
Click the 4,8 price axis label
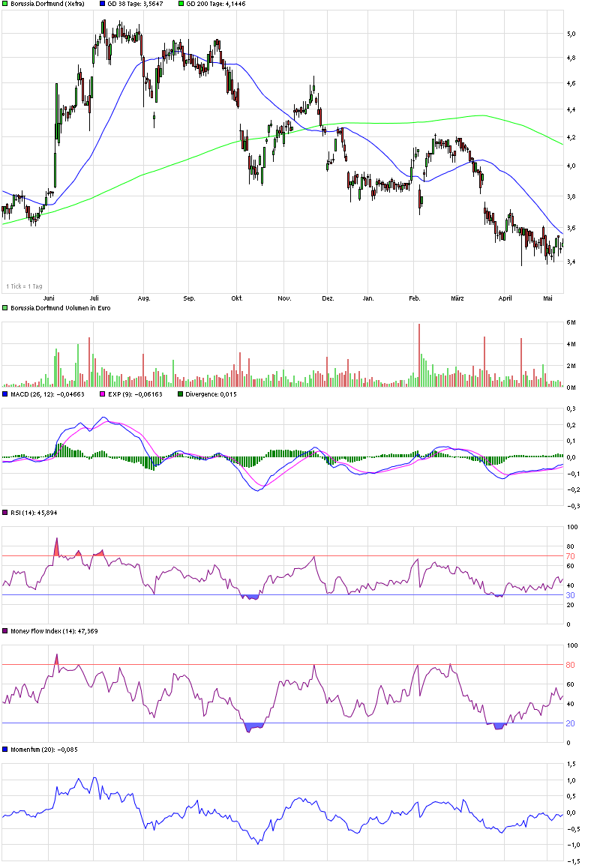[571, 58]
